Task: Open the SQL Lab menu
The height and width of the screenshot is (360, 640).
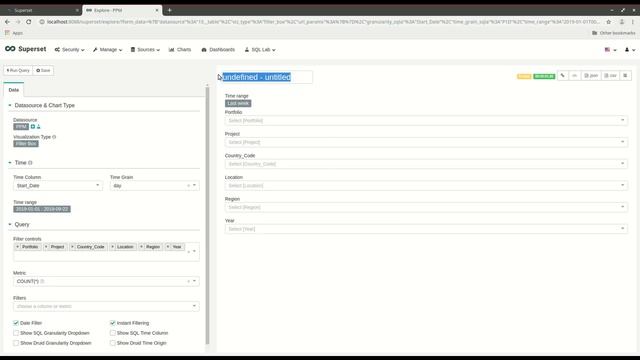Action: (260, 49)
